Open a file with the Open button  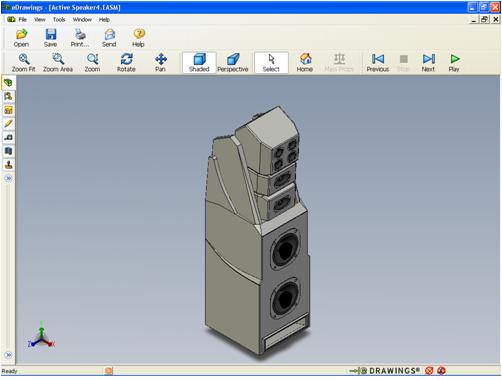point(21,38)
